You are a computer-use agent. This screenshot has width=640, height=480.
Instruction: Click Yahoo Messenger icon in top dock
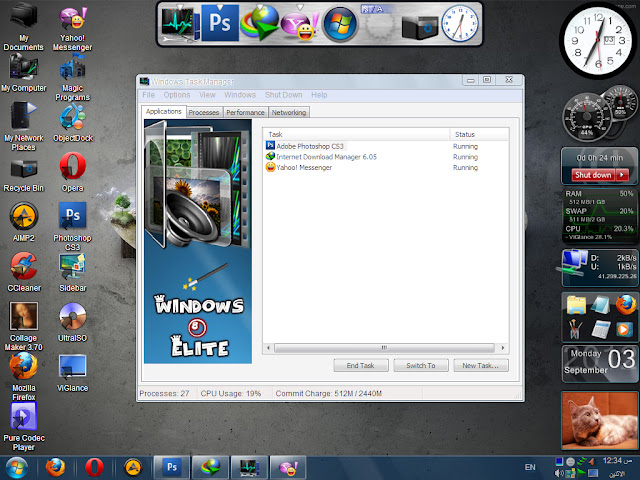[x=300, y=24]
